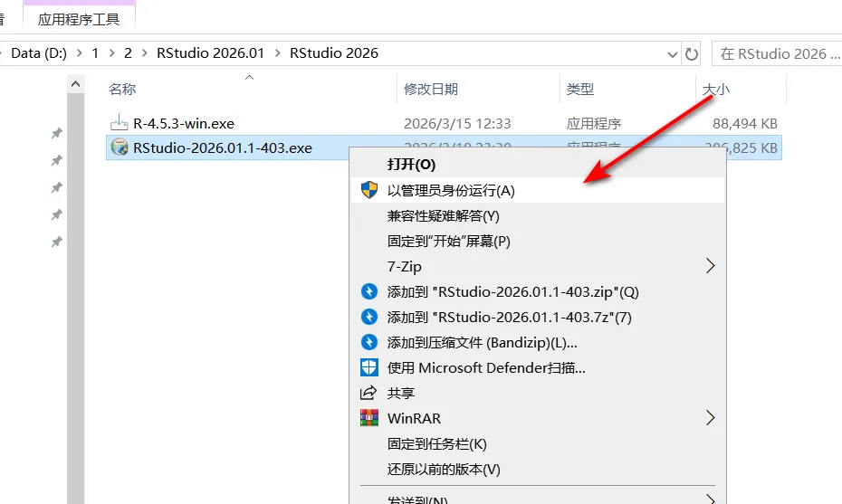This screenshot has width=842, height=504.
Task: Sort by the 修改日期 column header
Action: click(431, 89)
